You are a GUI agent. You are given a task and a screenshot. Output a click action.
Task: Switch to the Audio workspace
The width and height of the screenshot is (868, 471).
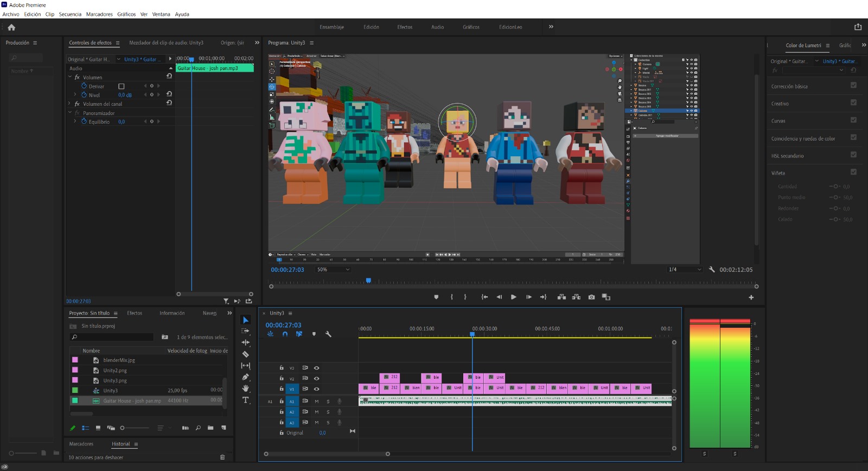pos(437,27)
